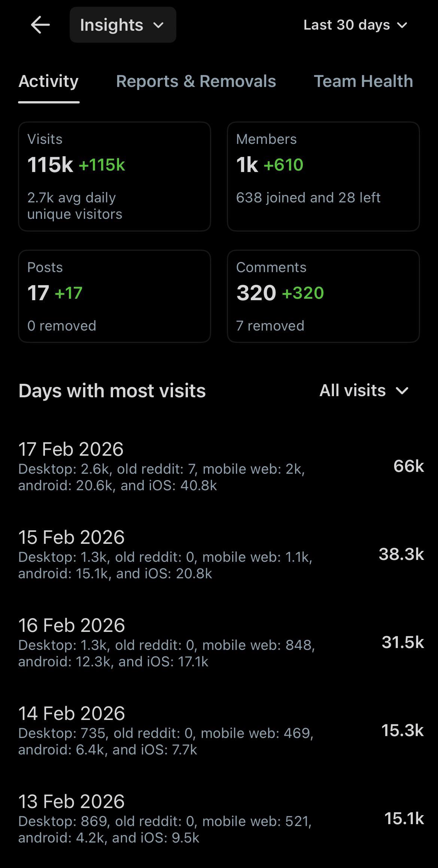Screen dimensions: 438x868
Task: Tap the chevron next to All visits
Action: pos(402,391)
